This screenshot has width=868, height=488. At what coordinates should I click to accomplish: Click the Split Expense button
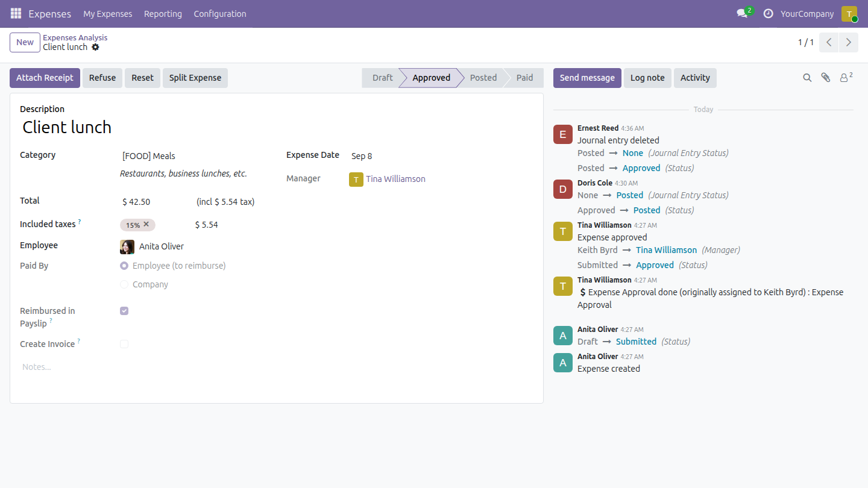coord(195,78)
